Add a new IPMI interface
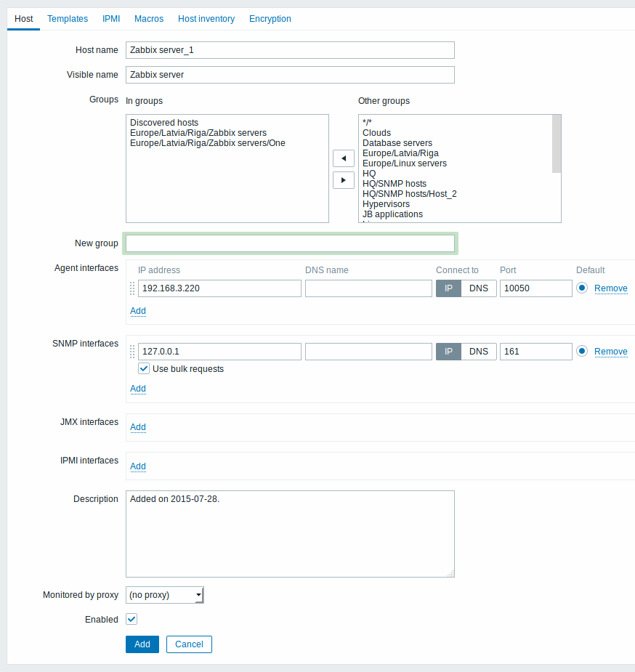The width and height of the screenshot is (635, 672). (x=138, y=466)
